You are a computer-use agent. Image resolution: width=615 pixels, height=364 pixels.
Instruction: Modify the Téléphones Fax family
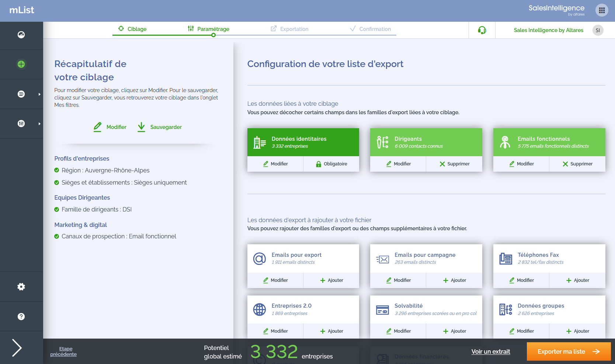(521, 280)
